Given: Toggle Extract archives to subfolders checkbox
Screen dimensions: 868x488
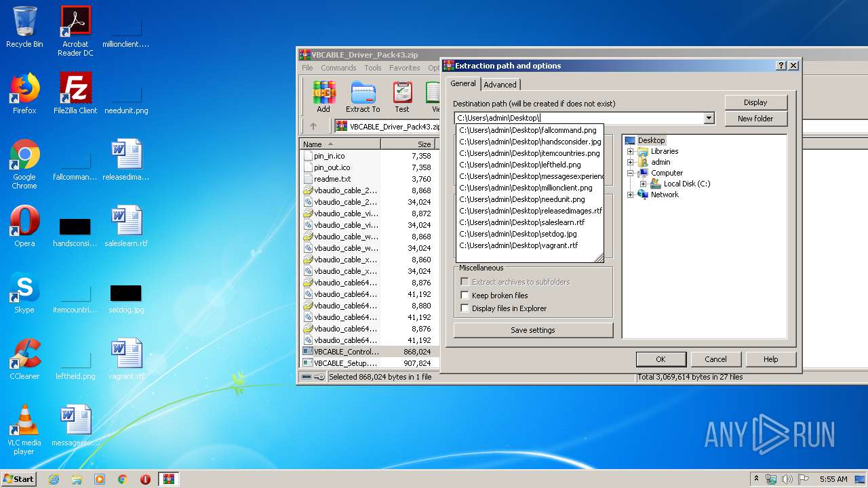Looking at the screenshot, I should click(x=465, y=282).
